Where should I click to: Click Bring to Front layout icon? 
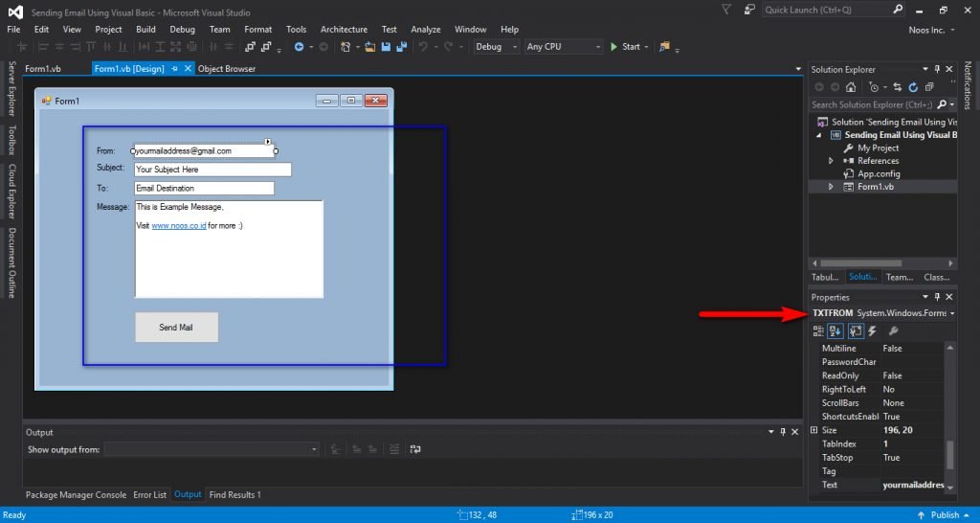[250, 47]
